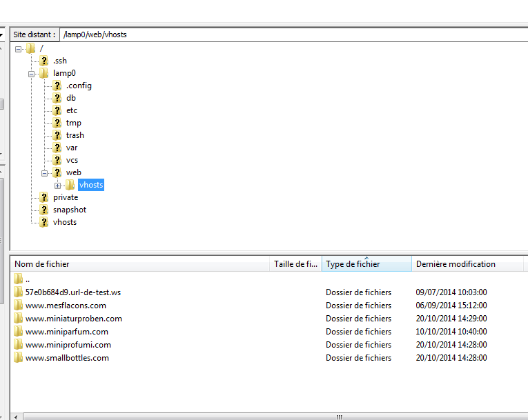Click date 09/07/2014 10:03:00
This screenshot has height=420, width=528.
pos(451,292)
